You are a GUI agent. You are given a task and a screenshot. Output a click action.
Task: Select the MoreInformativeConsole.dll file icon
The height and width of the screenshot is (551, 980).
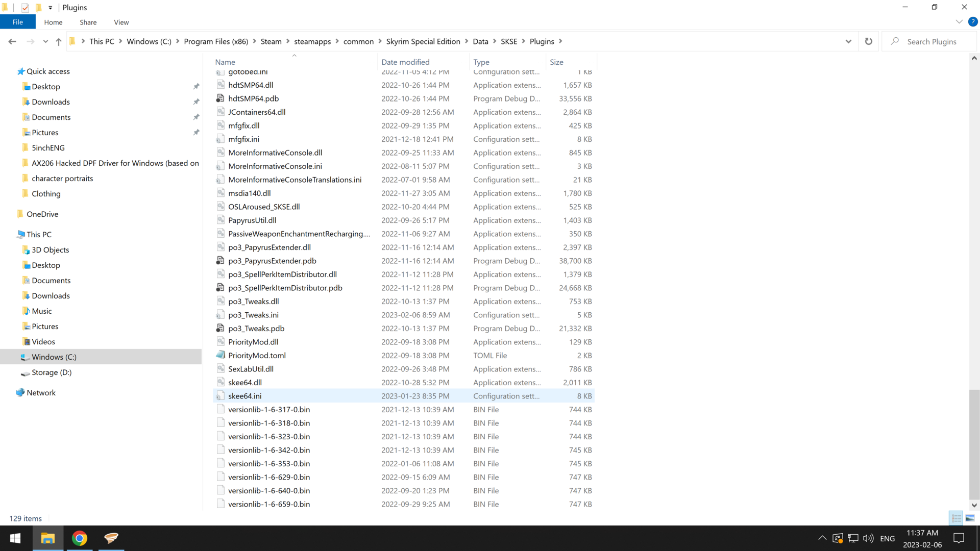coord(220,152)
